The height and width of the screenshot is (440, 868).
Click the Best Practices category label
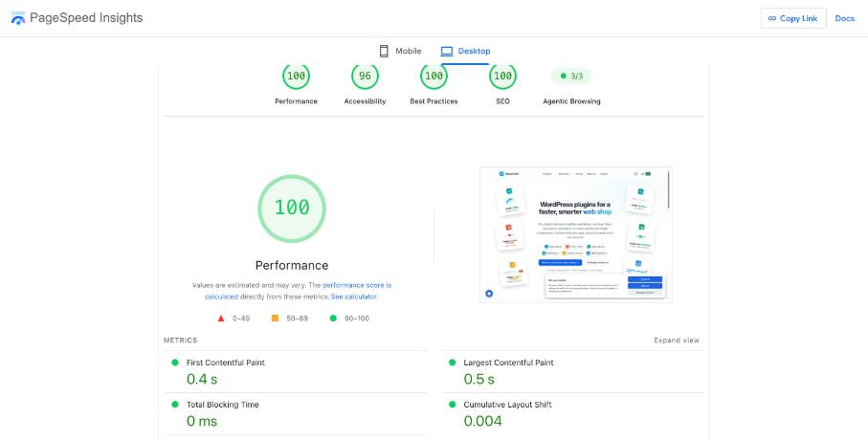tap(434, 101)
